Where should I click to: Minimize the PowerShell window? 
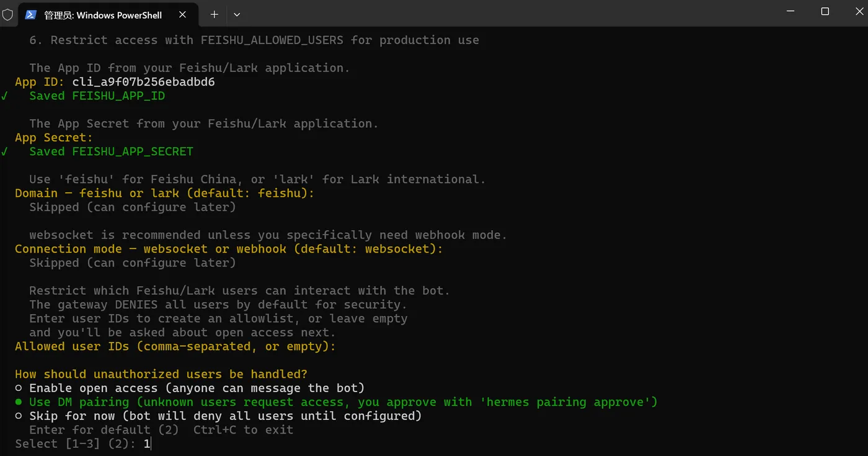point(790,12)
